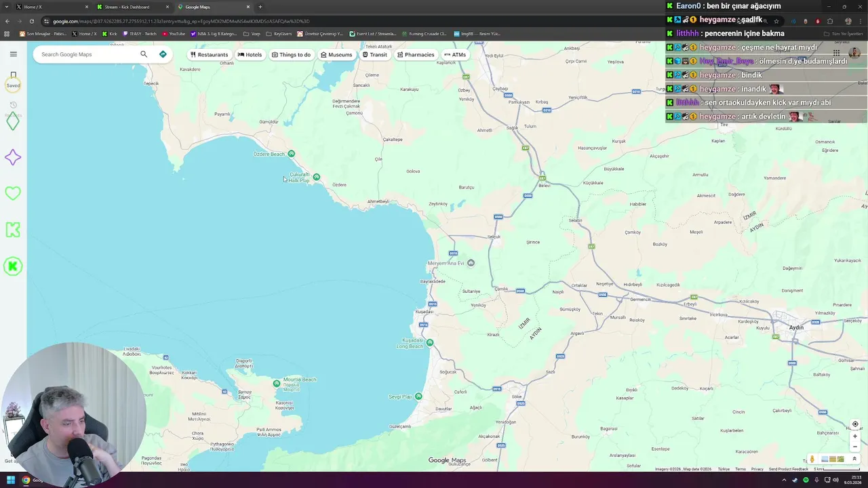Click the Kuşadası Long Beach pin
The width and height of the screenshot is (868, 488).
[430, 343]
